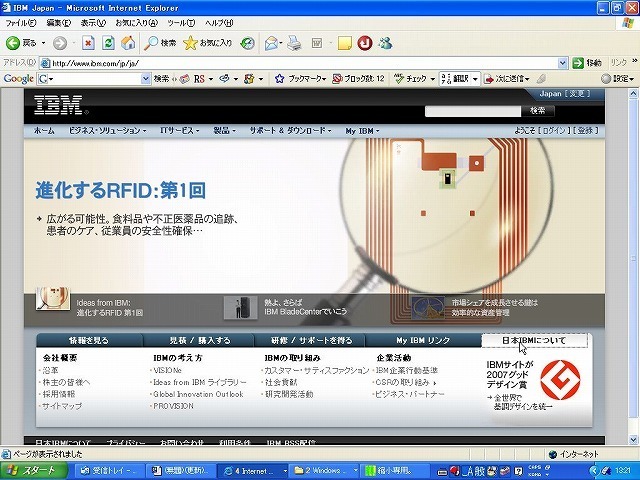Viewport: 640px width, 480px height.
Task: Click the Ideas from IBM RFID thumbnail
Action: (53, 298)
